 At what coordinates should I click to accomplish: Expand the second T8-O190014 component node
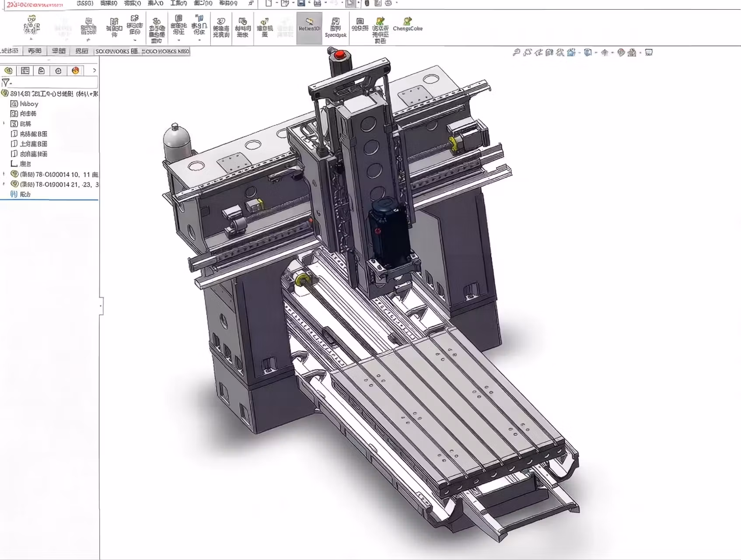(4, 184)
